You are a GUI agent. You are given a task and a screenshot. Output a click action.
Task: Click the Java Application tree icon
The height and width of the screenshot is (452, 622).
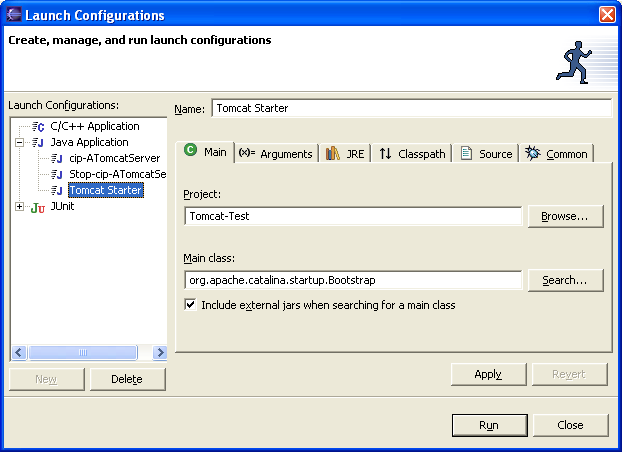pos(39,143)
